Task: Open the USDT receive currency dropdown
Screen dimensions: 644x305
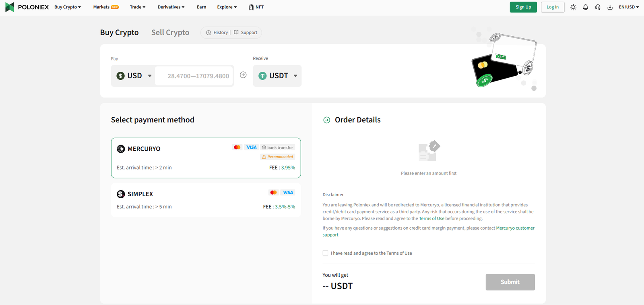Action: (x=277, y=76)
